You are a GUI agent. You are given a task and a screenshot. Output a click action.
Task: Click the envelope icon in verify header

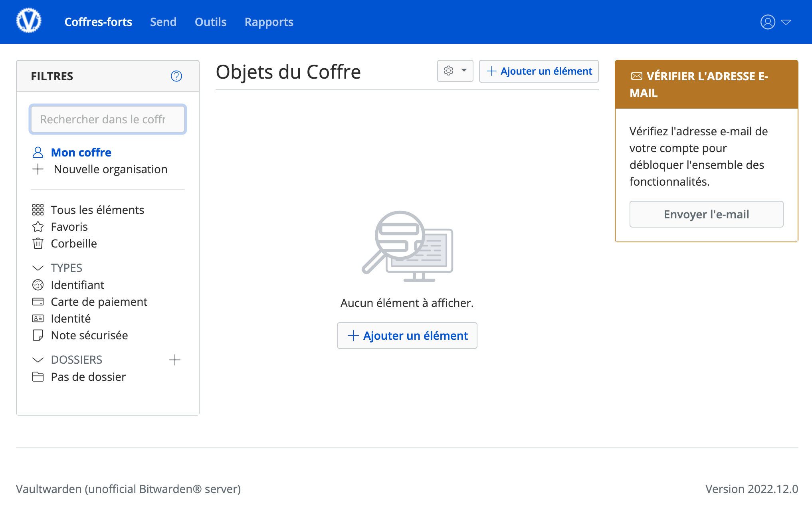(x=637, y=76)
